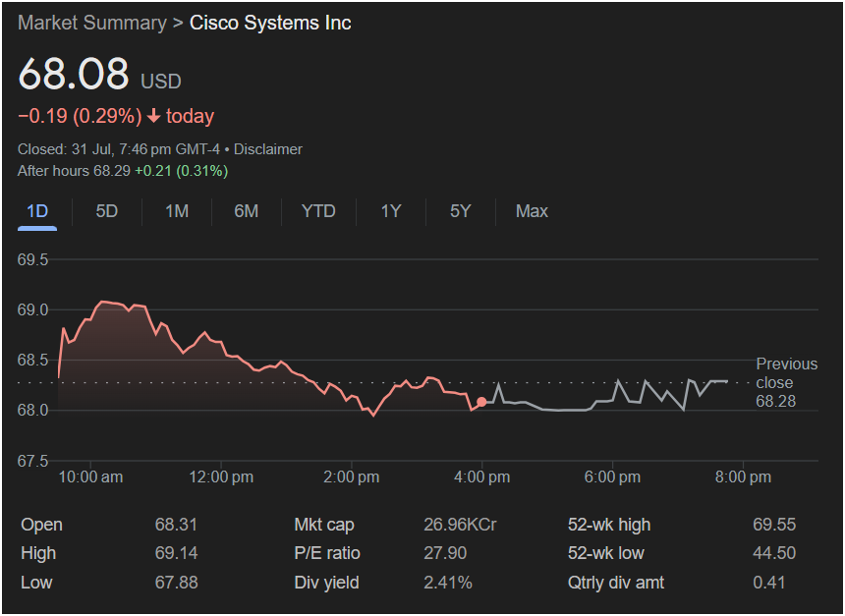Click the Cisco Systems Inc title
This screenshot has width=845, height=616.
270,23
